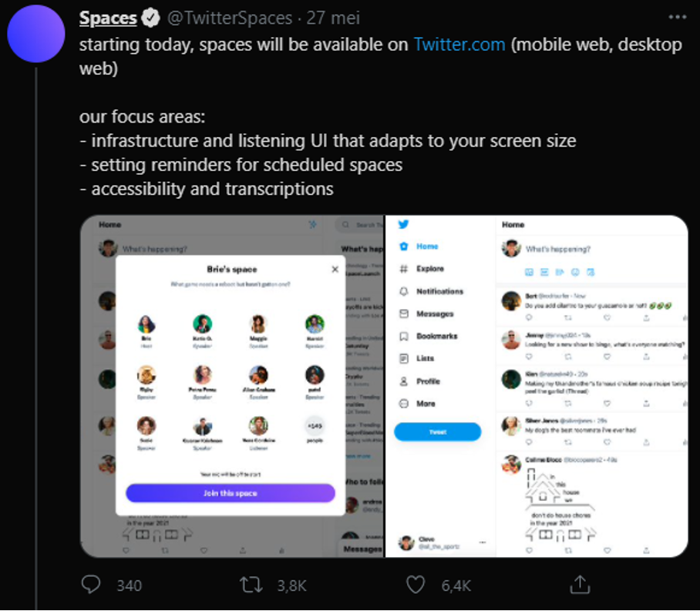Reply using the speech bubble icon

[91, 586]
